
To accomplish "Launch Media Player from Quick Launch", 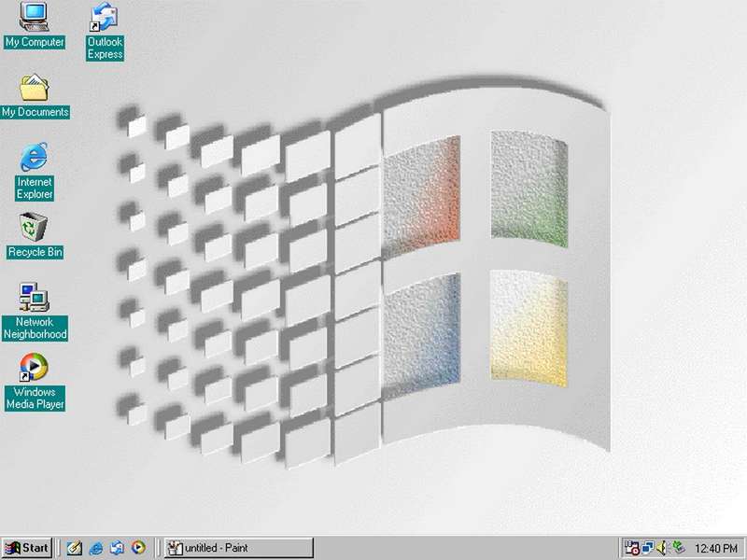I will tap(138, 548).
